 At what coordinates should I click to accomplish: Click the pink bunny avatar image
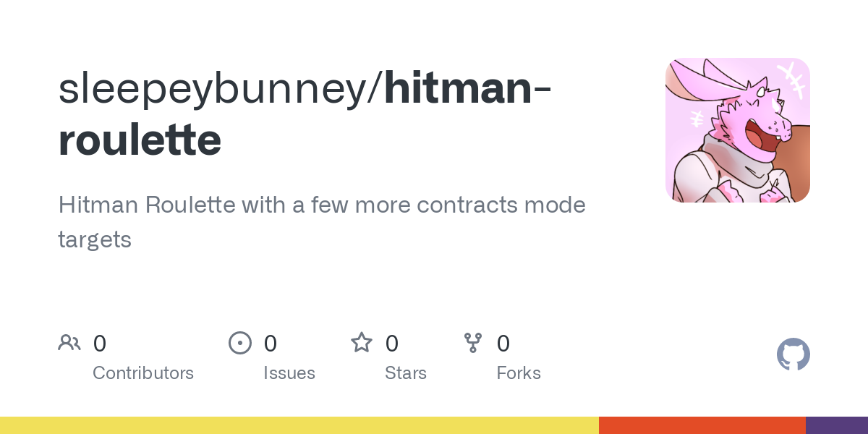[x=738, y=130]
